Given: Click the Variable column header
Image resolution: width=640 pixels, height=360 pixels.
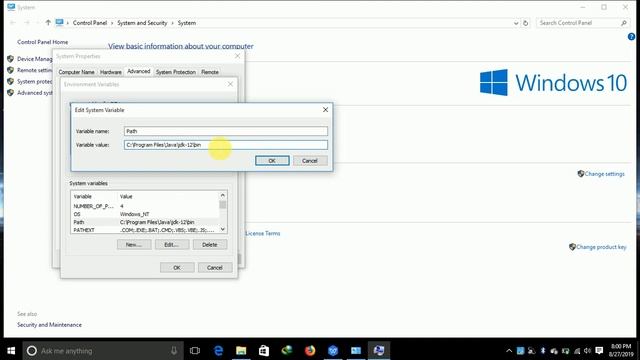Looking at the screenshot, I should 83,196.
